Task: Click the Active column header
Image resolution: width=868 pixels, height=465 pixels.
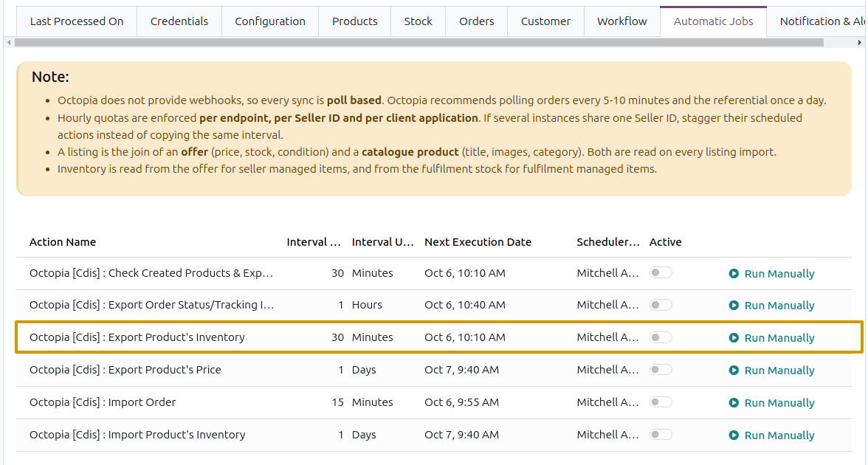Action: tap(666, 242)
